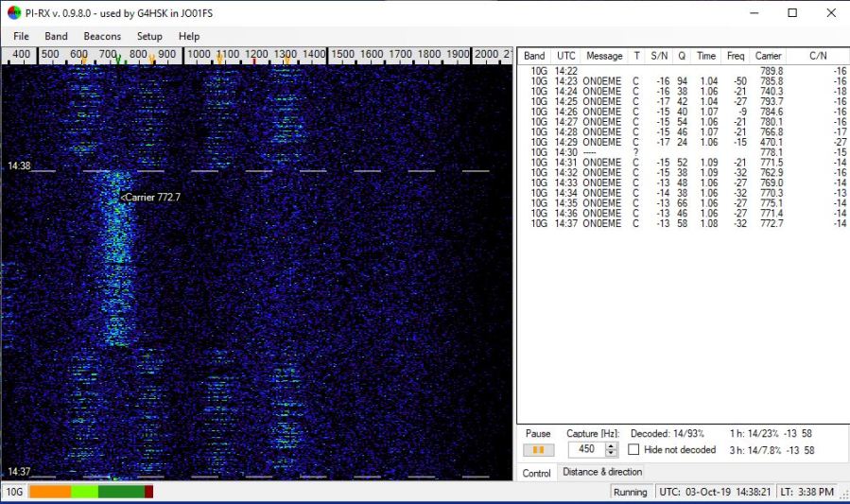Click the Capture Hz value field
The height and width of the screenshot is (504, 850).
click(584, 450)
